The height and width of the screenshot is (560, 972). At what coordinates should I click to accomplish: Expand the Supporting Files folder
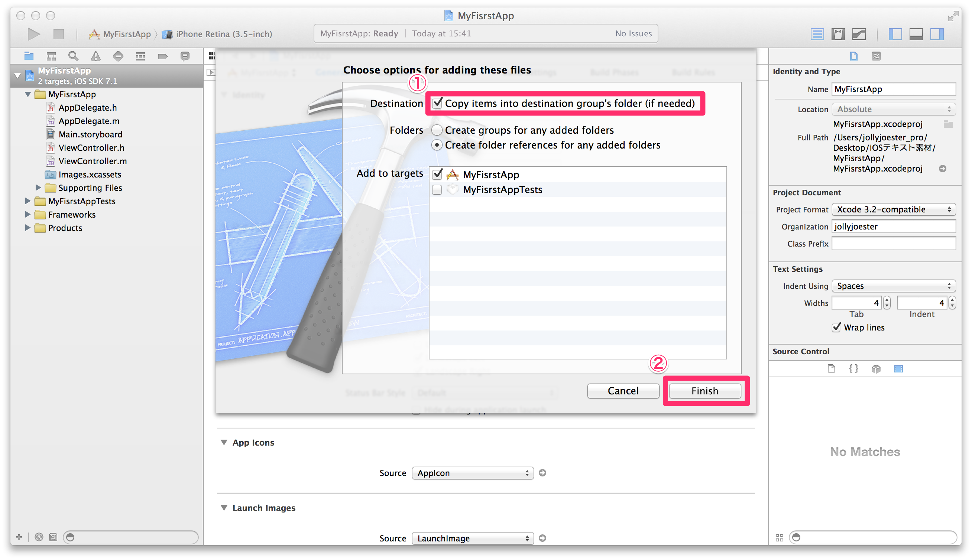pos(38,188)
